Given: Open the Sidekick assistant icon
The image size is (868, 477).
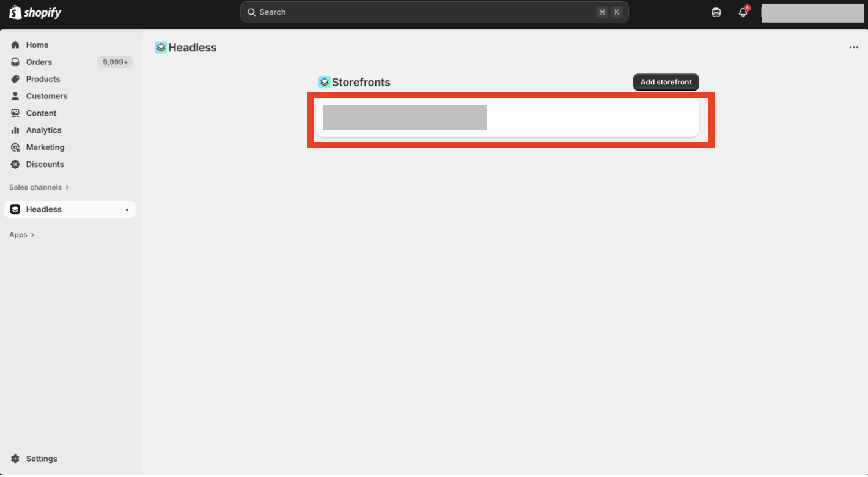Looking at the screenshot, I should (x=716, y=12).
